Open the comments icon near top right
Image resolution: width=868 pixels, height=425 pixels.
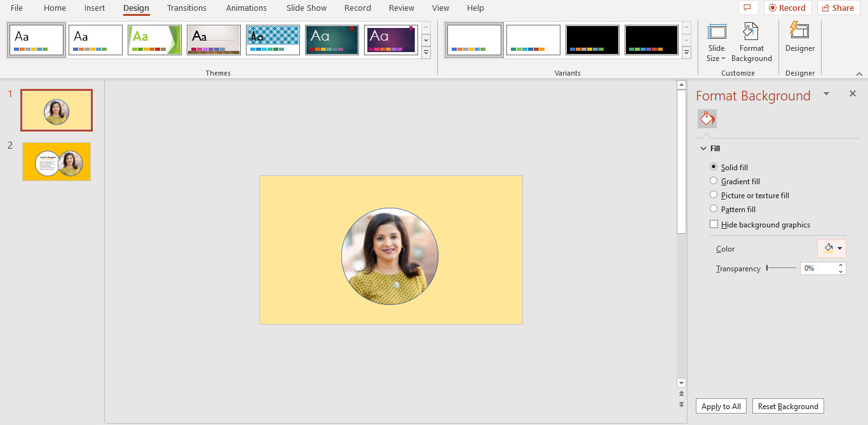click(748, 8)
